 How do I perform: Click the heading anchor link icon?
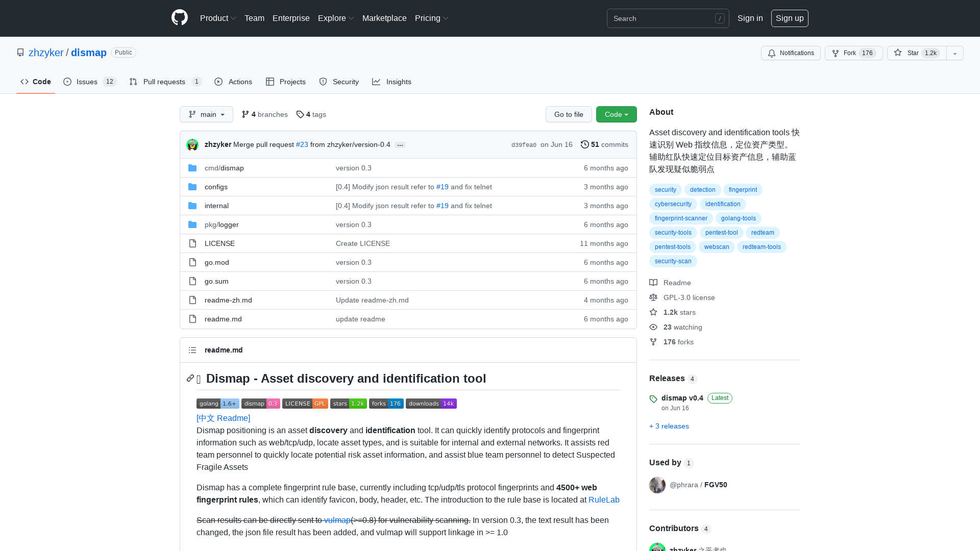pyautogui.click(x=190, y=378)
